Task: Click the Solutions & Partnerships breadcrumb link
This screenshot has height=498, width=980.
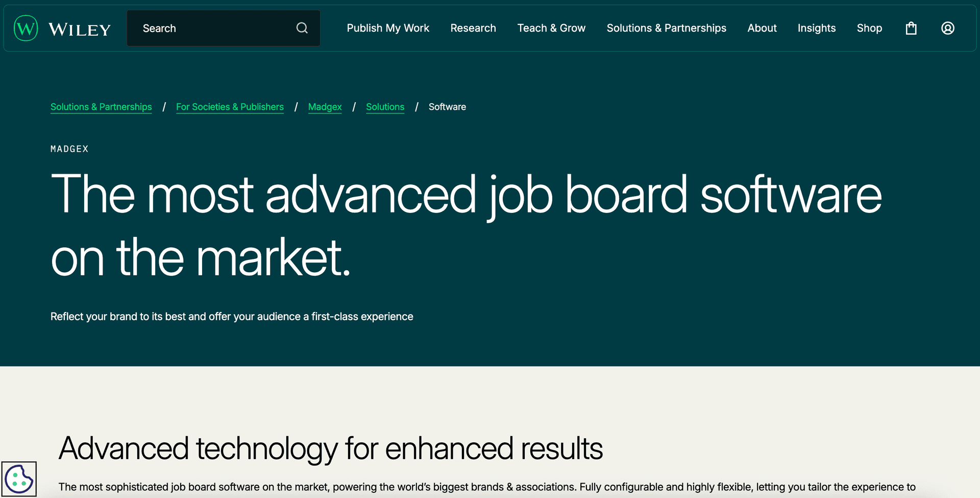Action: coord(101,107)
